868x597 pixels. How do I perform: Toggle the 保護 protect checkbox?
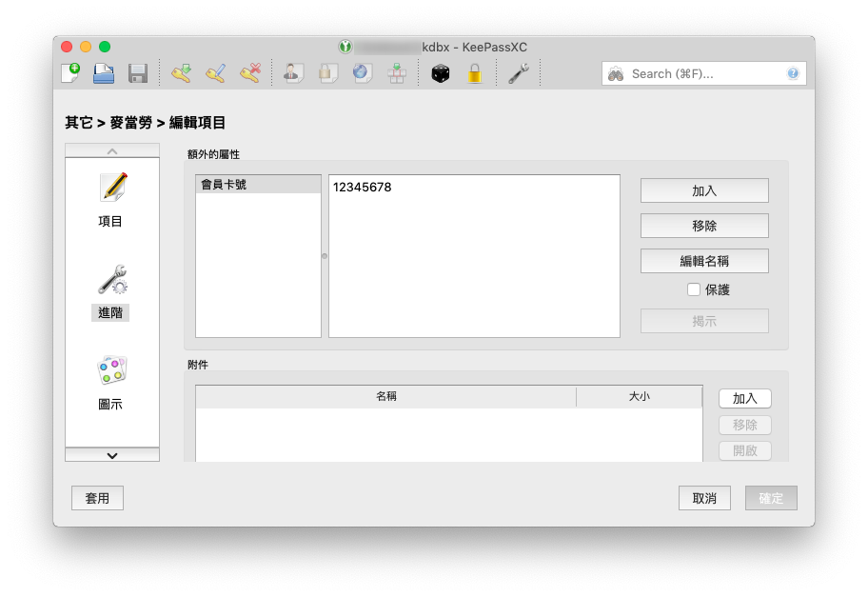click(x=694, y=289)
